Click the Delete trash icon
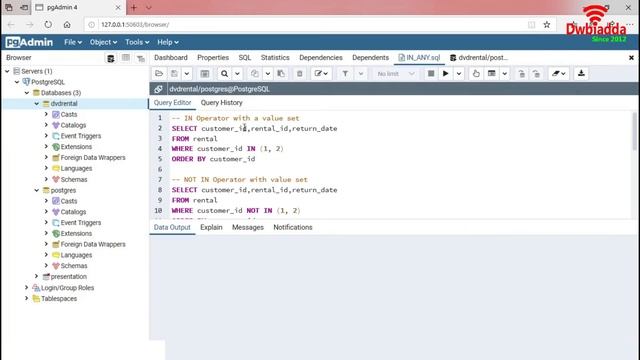This screenshot has height=360, width=640. [x=299, y=74]
